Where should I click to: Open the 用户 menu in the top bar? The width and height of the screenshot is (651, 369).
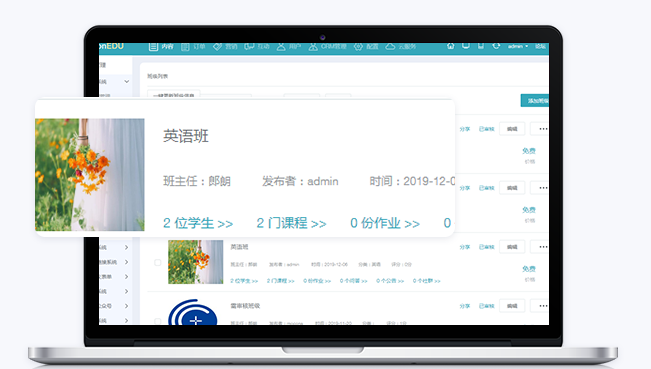coord(289,46)
